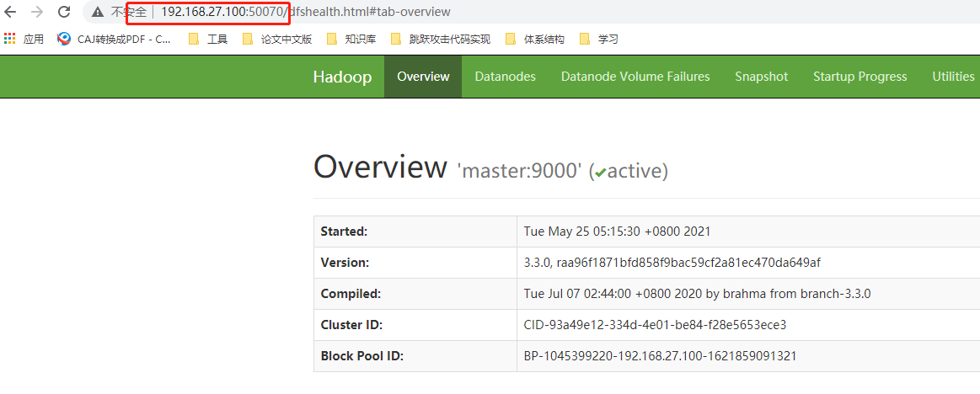Click the 应用 apps label
The width and height of the screenshot is (980, 394).
click(33, 40)
